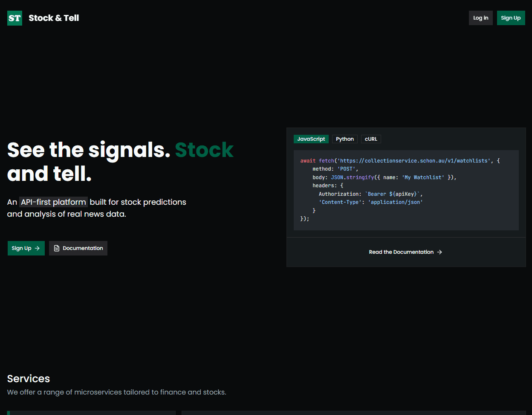Viewport: 532px width, 415px height.
Task: Click the 'See the signals.' headline text
Action: coord(89,150)
